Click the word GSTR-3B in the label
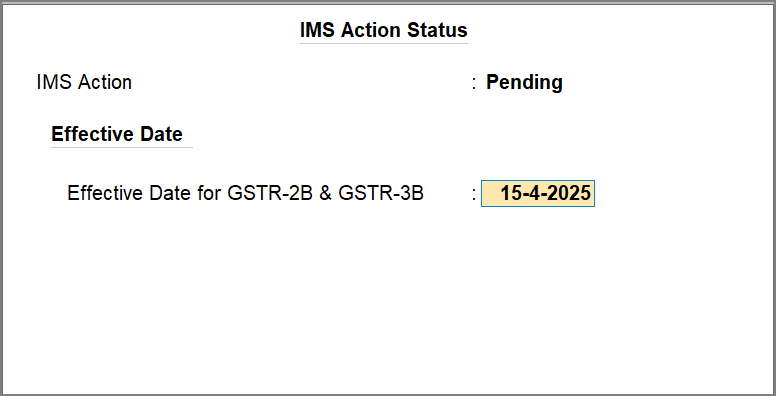The image size is (776, 396). tap(381, 193)
